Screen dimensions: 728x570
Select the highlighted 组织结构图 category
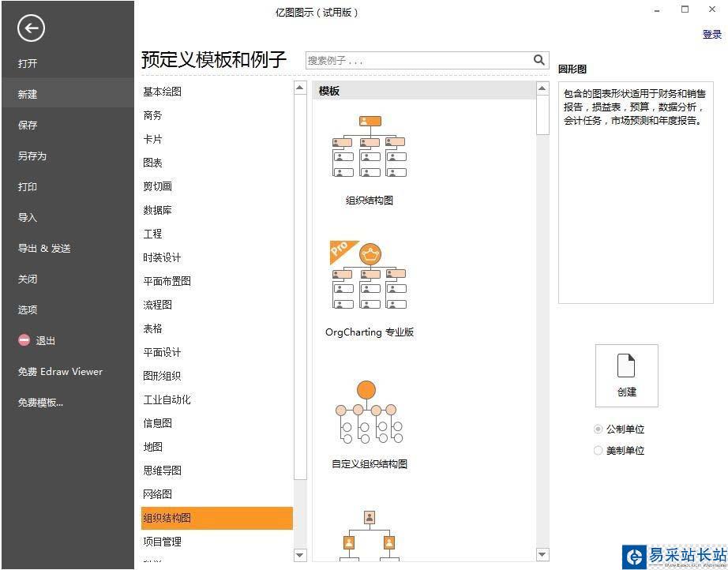pyautogui.click(x=217, y=518)
